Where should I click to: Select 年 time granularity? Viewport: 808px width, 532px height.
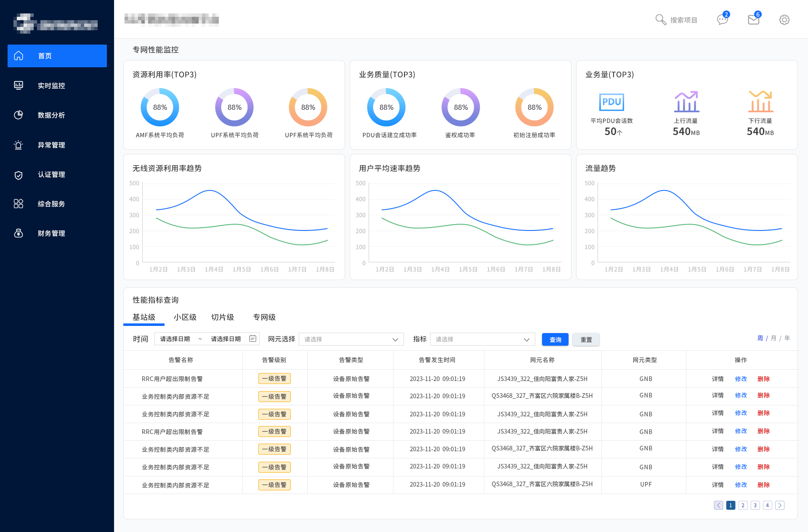tap(787, 338)
